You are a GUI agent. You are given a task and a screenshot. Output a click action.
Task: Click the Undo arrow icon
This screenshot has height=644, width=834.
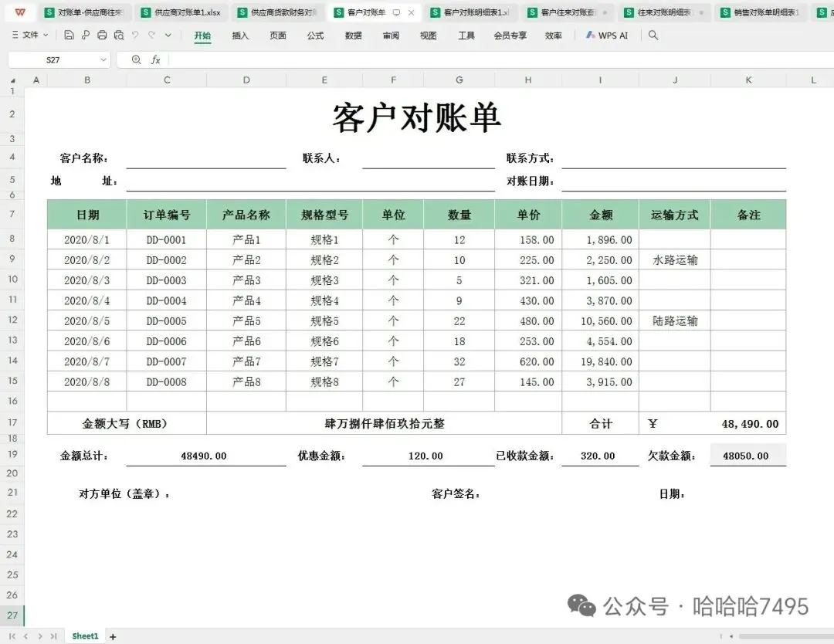[135, 35]
